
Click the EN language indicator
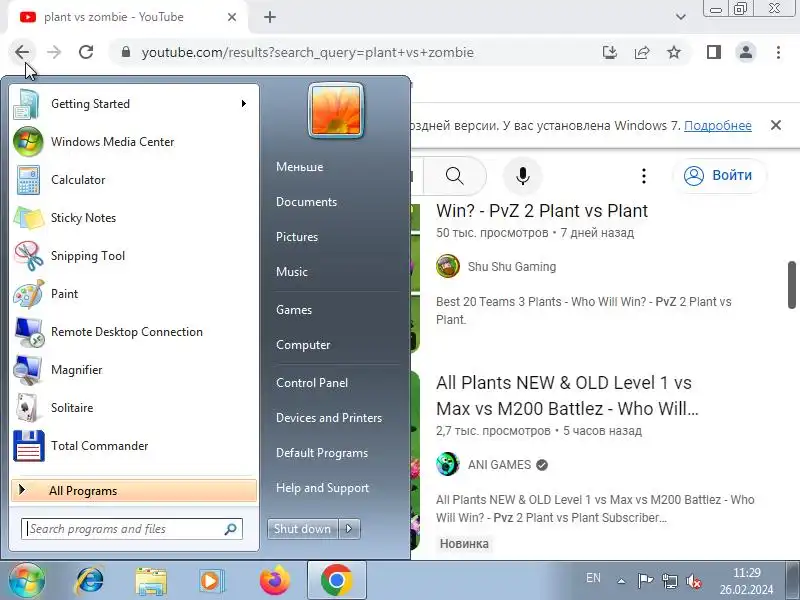click(x=593, y=578)
